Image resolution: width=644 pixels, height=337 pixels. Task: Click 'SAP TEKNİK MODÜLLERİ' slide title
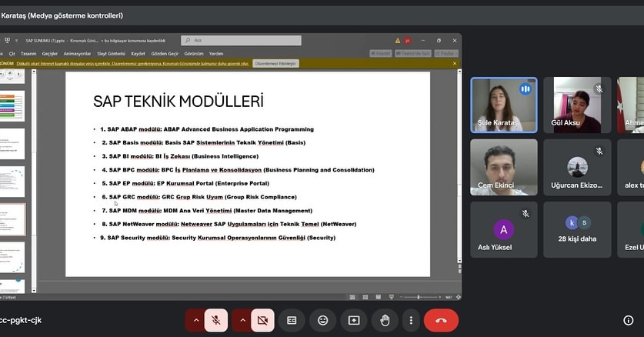(x=179, y=102)
